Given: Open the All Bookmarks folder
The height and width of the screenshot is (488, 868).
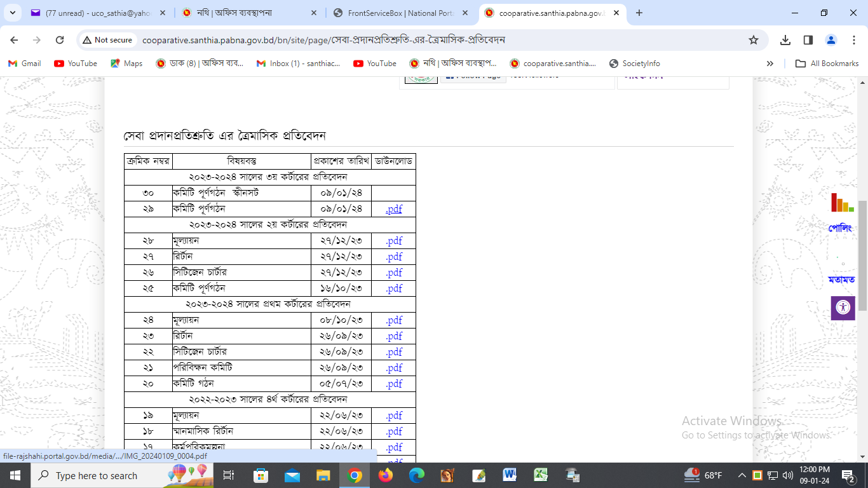Looking at the screenshot, I should (x=827, y=64).
